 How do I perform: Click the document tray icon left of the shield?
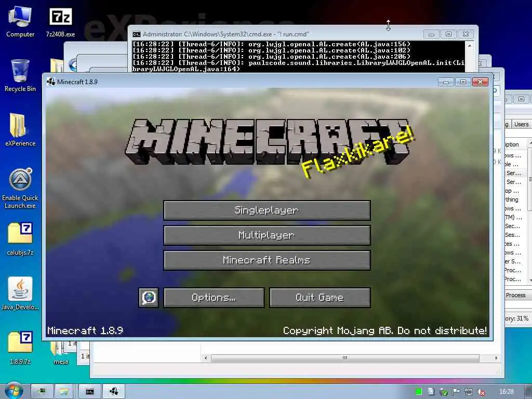coord(431,392)
